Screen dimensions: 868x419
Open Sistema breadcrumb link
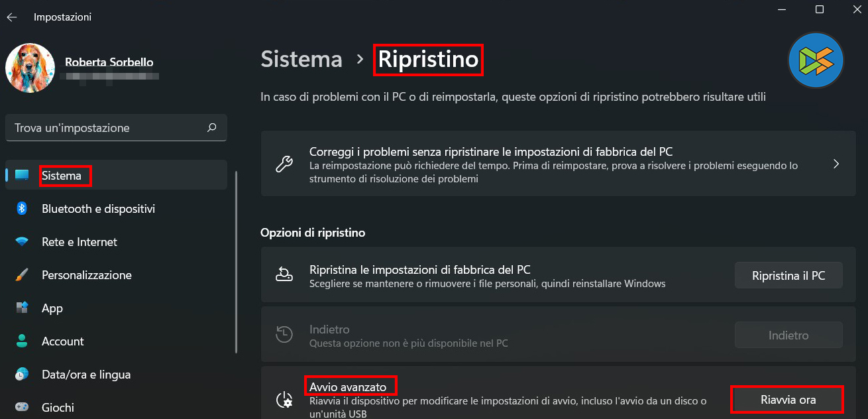coord(301,59)
